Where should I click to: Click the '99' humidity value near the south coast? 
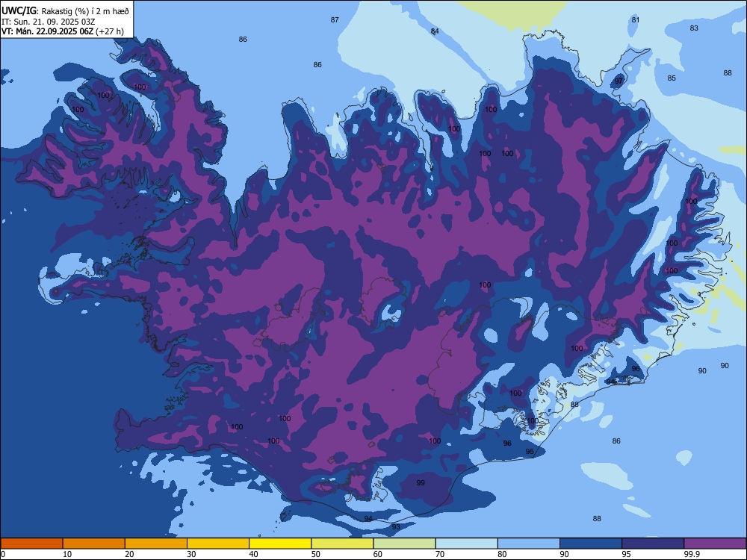pos(421,483)
